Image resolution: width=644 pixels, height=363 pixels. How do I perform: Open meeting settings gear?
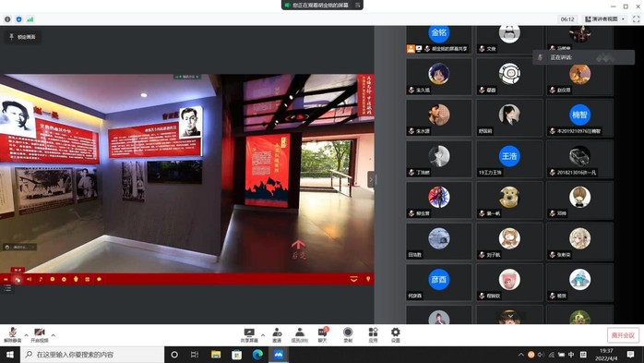tap(396, 335)
